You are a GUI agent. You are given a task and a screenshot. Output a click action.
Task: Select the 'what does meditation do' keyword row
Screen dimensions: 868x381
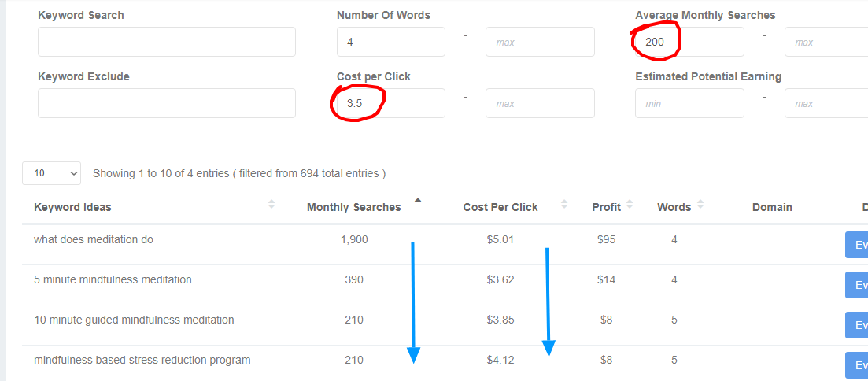click(94, 239)
